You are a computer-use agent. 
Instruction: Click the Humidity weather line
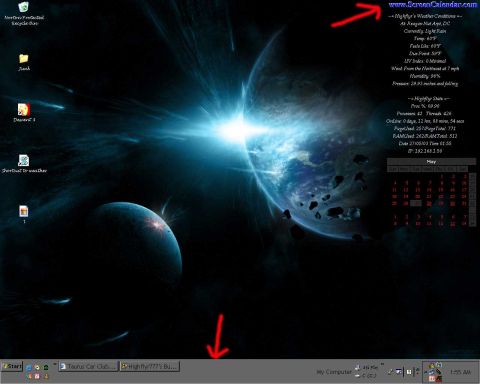pyautogui.click(x=425, y=76)
